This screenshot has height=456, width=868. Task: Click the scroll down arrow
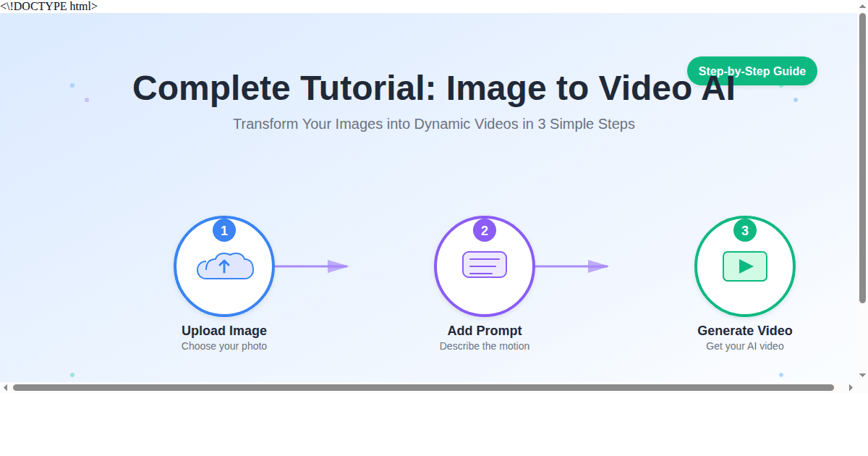click(862, 375)
